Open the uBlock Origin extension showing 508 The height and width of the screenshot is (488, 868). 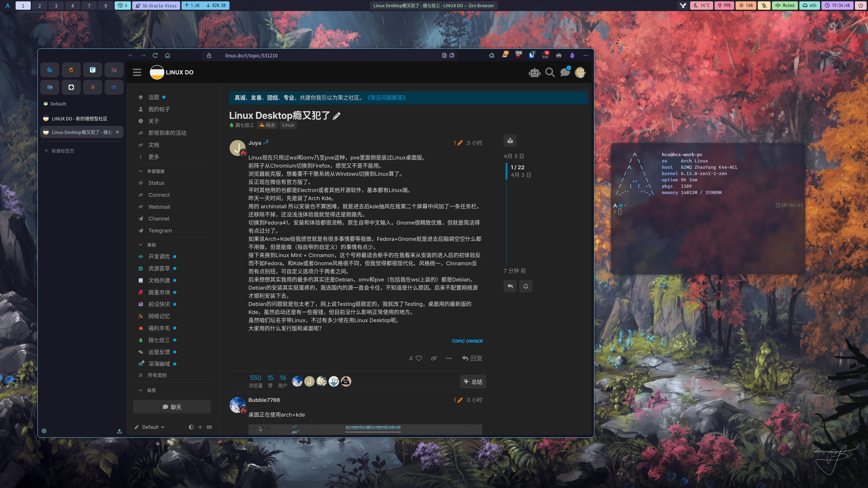click(518, 55)
